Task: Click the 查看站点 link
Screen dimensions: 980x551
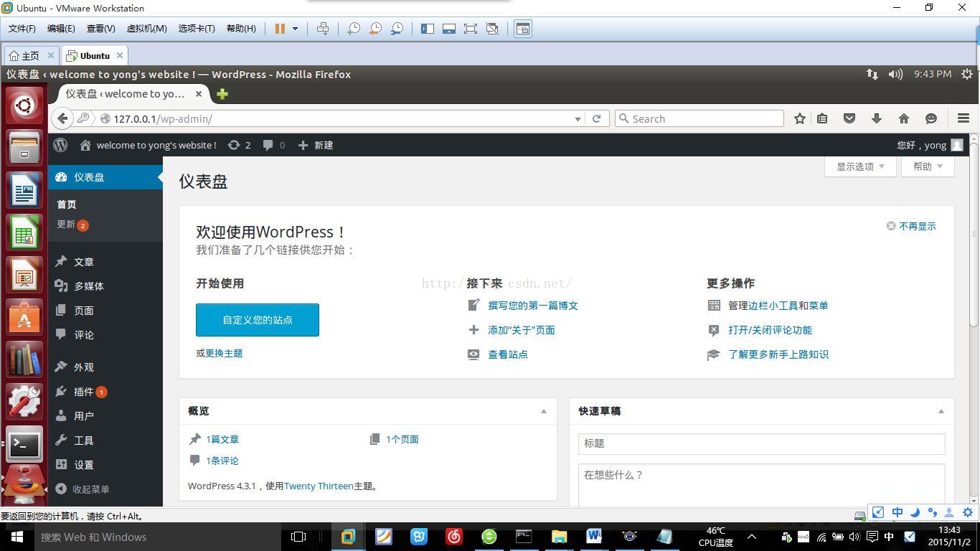Action: [x=508, y=354]
